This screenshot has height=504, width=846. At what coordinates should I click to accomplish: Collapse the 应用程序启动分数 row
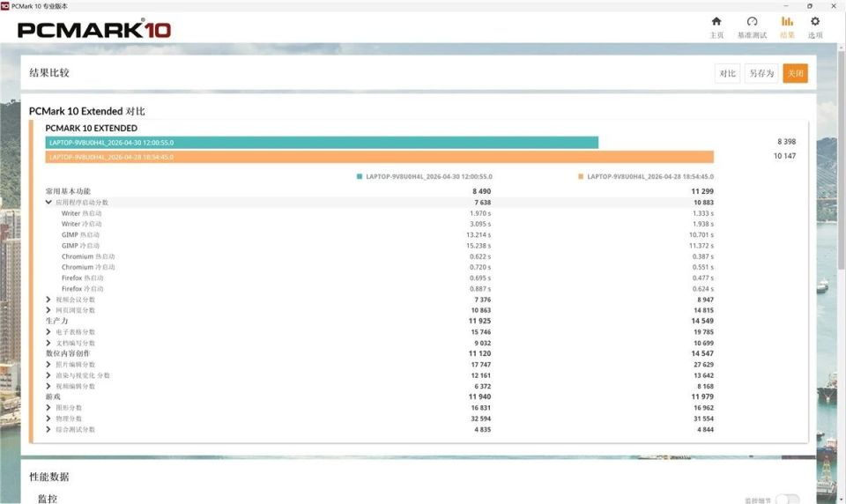(48, 203)
